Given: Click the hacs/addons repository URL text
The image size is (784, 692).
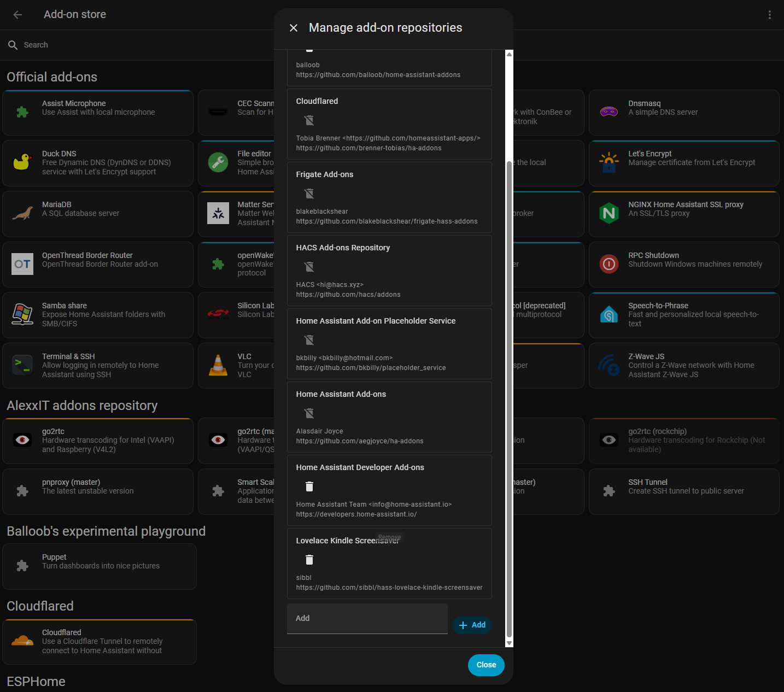Looking at the screenshot, I should [348, 295].
